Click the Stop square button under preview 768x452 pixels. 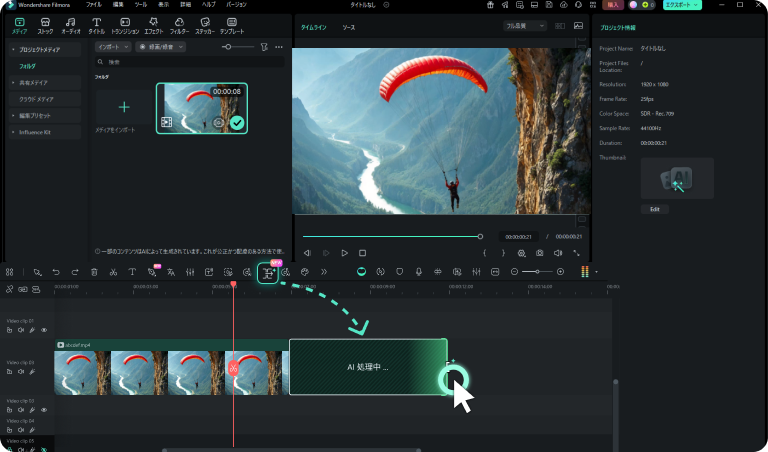click(362, 253)
